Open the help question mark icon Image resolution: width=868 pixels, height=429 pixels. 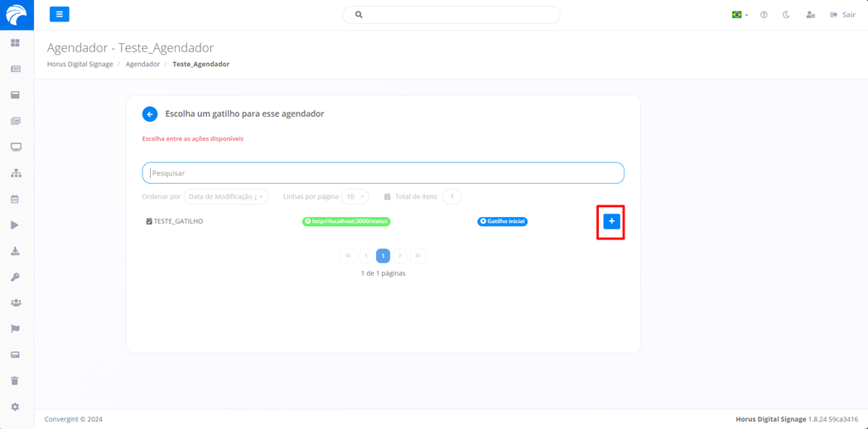pos(764,15)
